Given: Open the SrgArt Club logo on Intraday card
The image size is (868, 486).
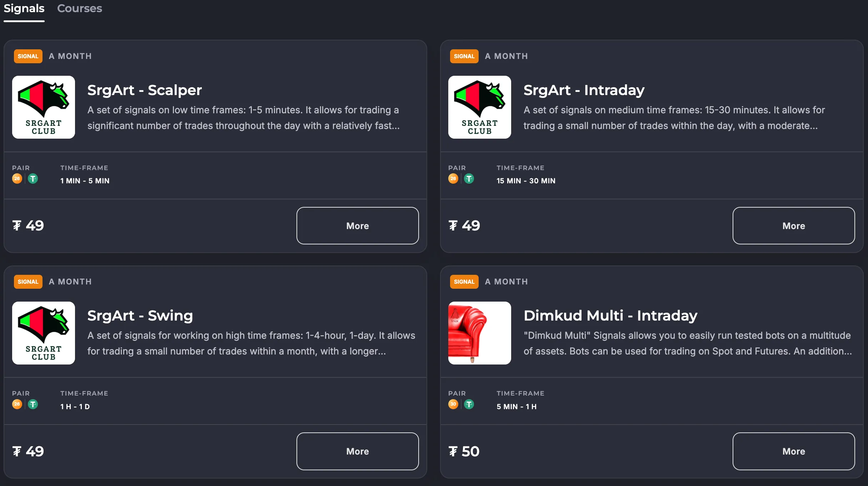Looking at the screenshot, I should click(x=479, y=107).
